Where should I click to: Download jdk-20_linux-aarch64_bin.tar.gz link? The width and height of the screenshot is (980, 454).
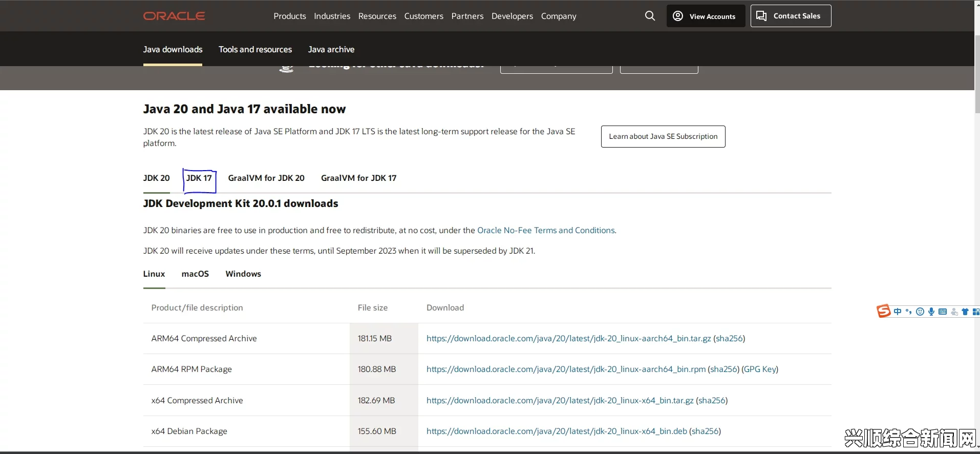click(x=569, y=338)
